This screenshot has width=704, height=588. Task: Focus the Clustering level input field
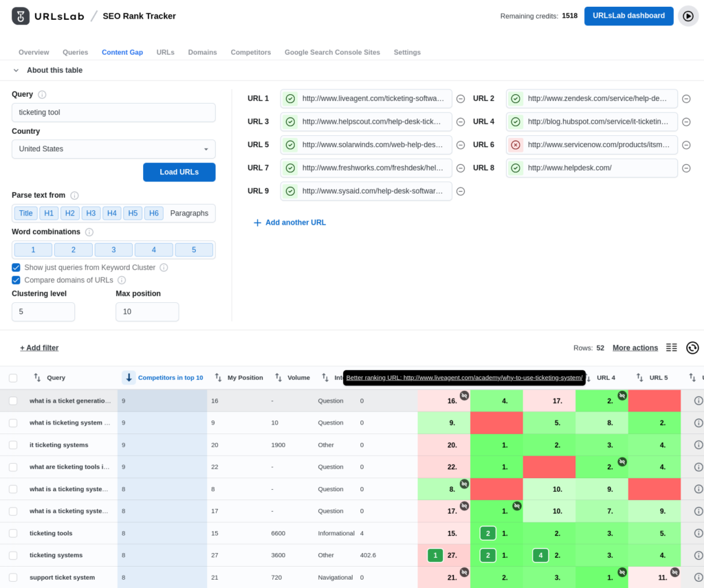43,312
